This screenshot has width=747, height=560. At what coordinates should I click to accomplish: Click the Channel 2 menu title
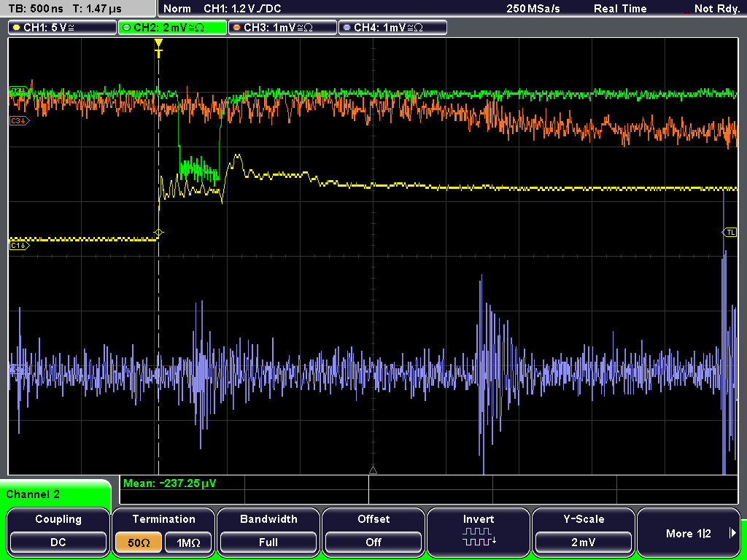coord(33,494)
